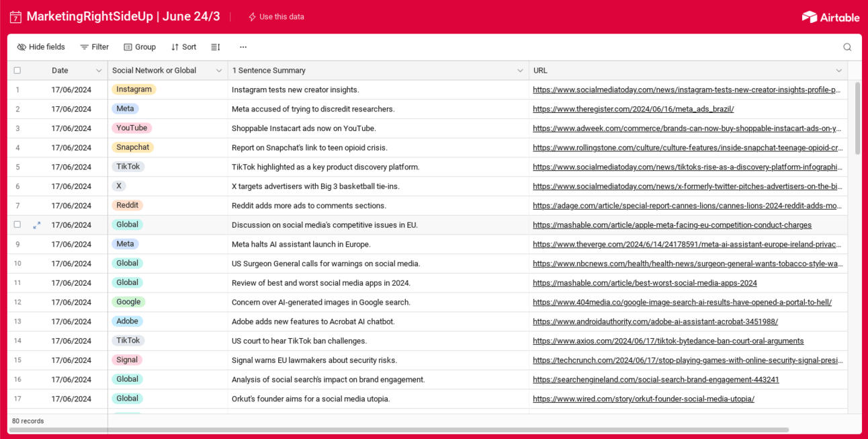Toggle the select-all checkbox in the header
Viewport: 868px width, 439px height.
[17, 71]
